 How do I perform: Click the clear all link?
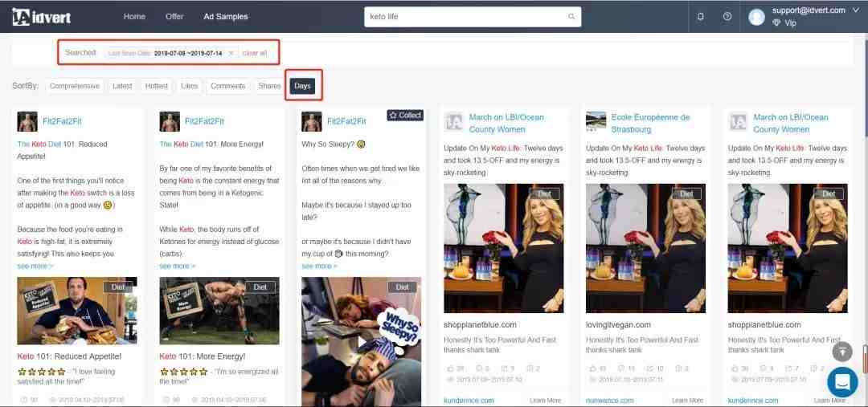pyautogui.click(x=255, y=53)
